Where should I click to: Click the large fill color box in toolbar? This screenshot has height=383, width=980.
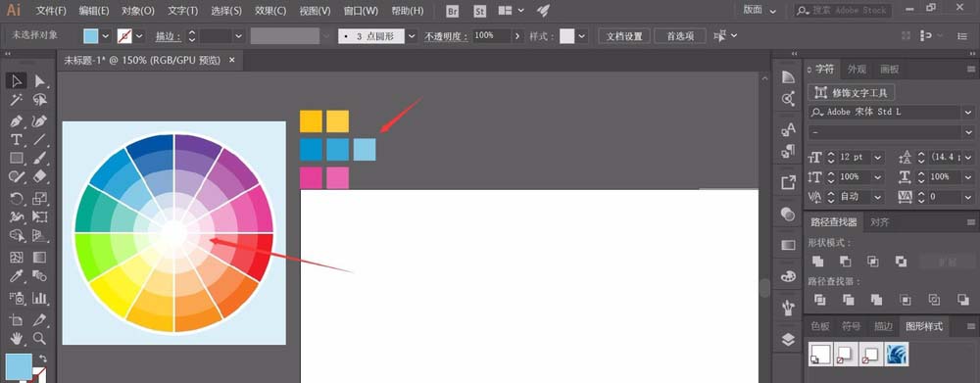click(x=19, y=367)
